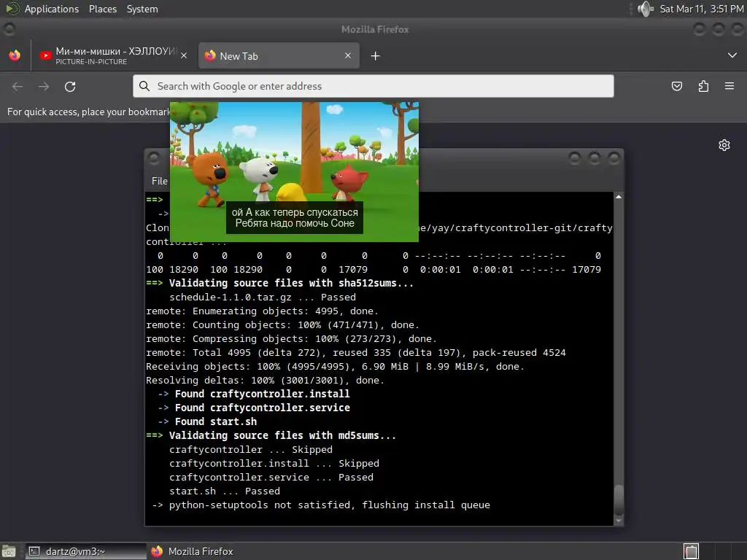The image size is (747, 560).
Task: Click the Firefox window menu button at top-left
Action: click(x=9, y=29)
